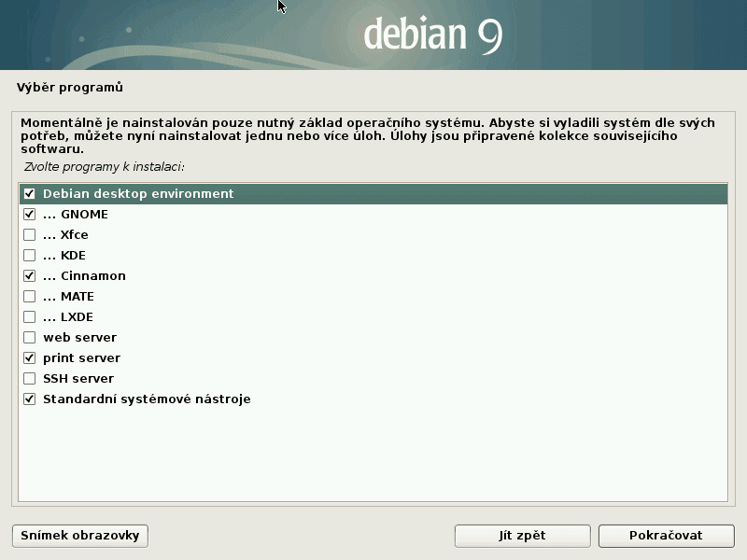
Task: Click the '... MATE' row text
Action: (x=68, y=296)
